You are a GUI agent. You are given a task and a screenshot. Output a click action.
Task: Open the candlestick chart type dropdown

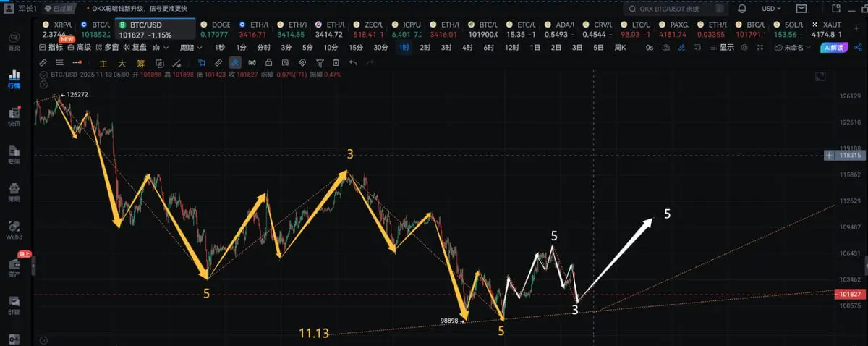(x=159, y=47)
